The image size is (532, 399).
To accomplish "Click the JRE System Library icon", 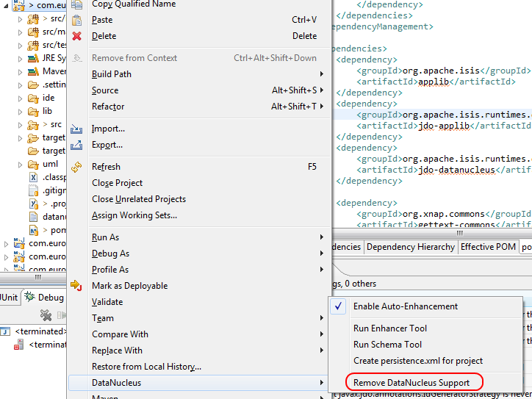I will [x=33, y=58].
